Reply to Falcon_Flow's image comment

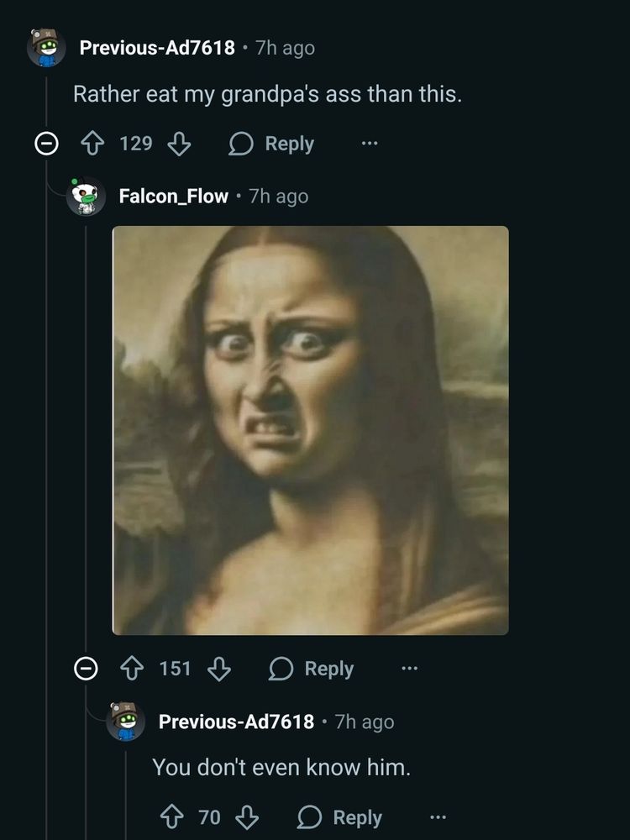[x=312, y=669]
